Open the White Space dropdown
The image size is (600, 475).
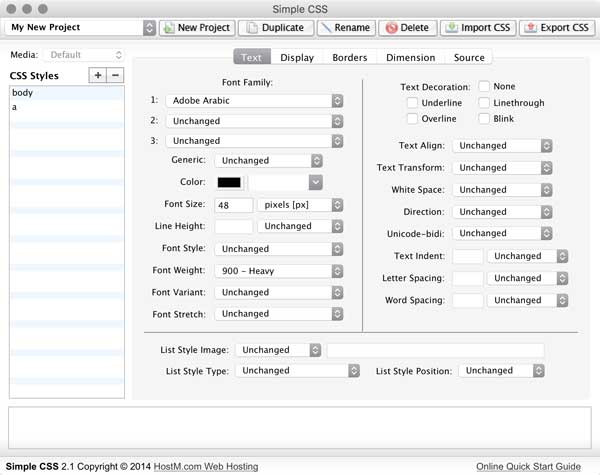pyautogui.click(x=502, y=190)
